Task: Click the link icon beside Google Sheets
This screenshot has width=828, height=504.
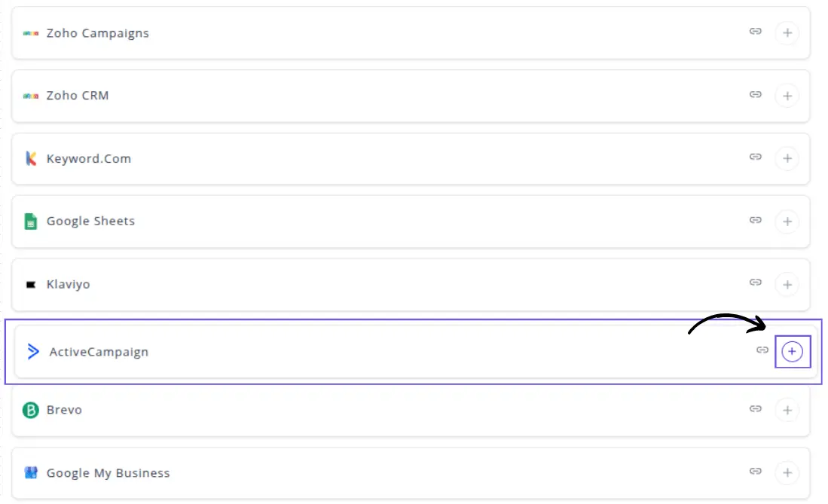Action: tap(755, 220)
